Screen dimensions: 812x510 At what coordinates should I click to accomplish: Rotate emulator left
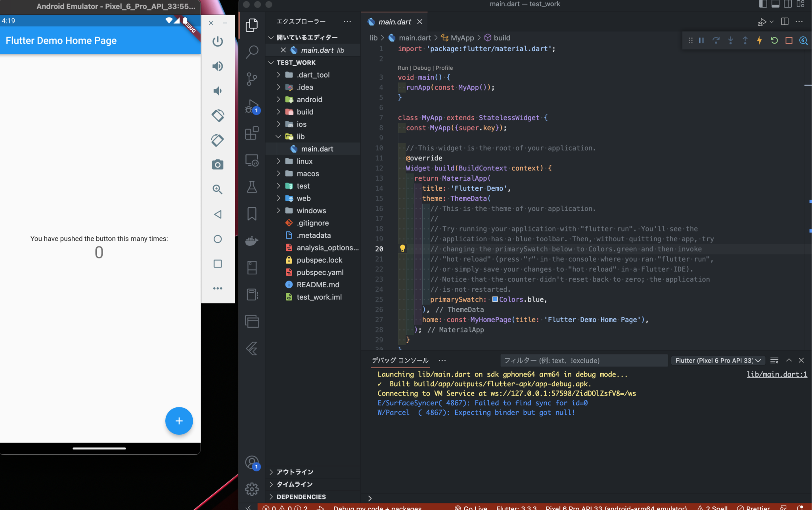[218, 115]
